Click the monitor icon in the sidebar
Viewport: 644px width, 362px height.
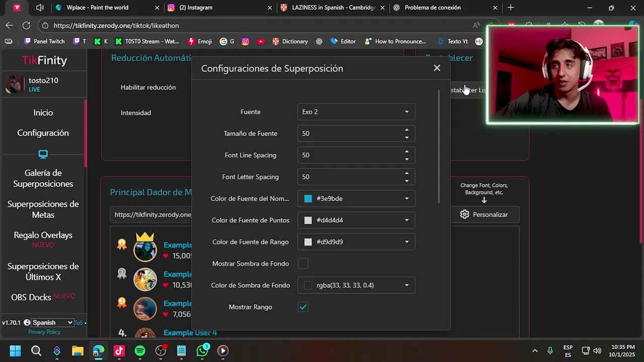pyautogui.click(x=43, y=154)
